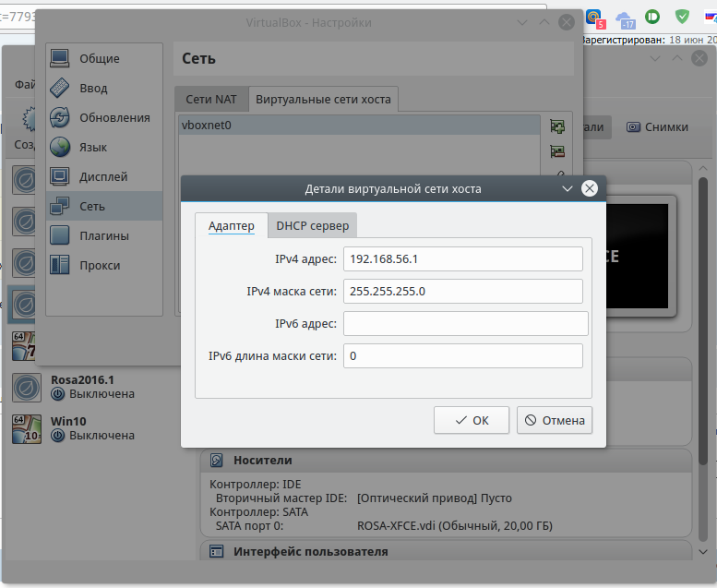Choose the Язык globe category

[103, 148]
